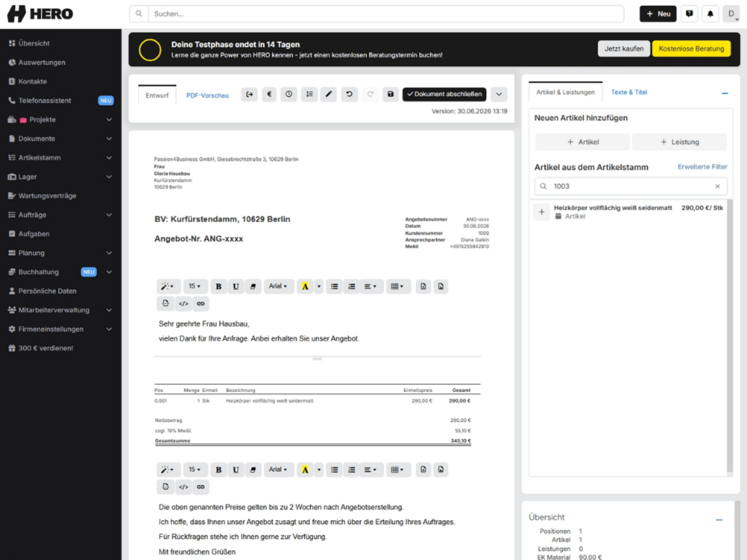This screenshot has width=747, height=560.
Task: Click the save disk icon
Action: [390, 94]
